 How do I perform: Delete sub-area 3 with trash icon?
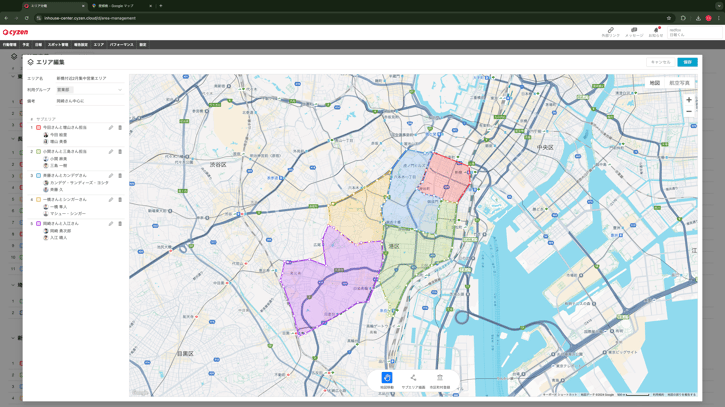pos(120,176)
